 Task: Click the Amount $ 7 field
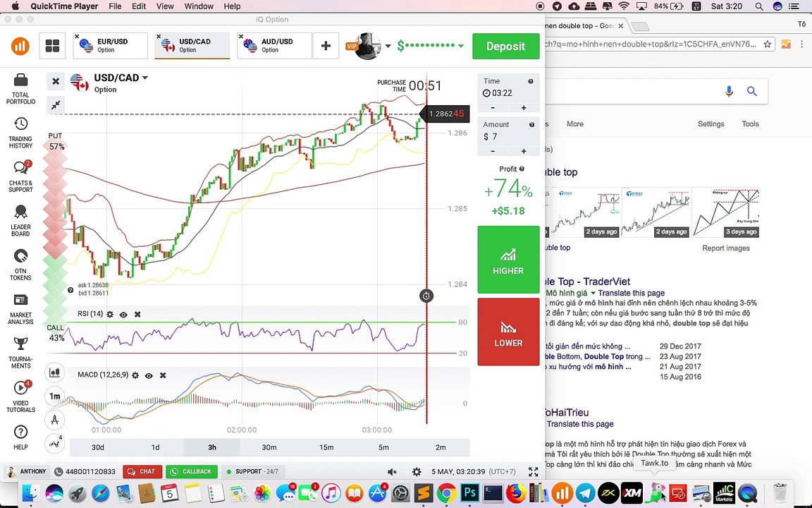click(508, 132)
